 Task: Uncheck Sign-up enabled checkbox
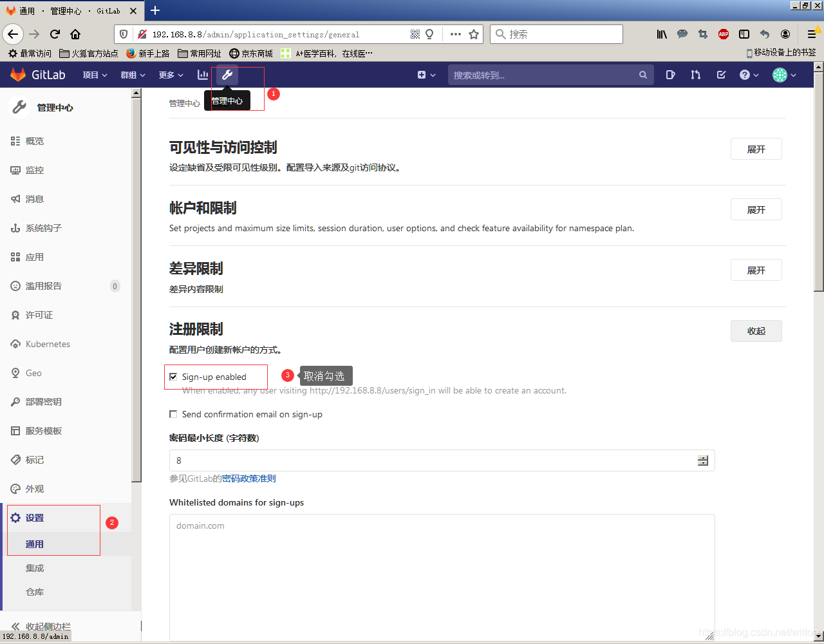tap(173, 377)
